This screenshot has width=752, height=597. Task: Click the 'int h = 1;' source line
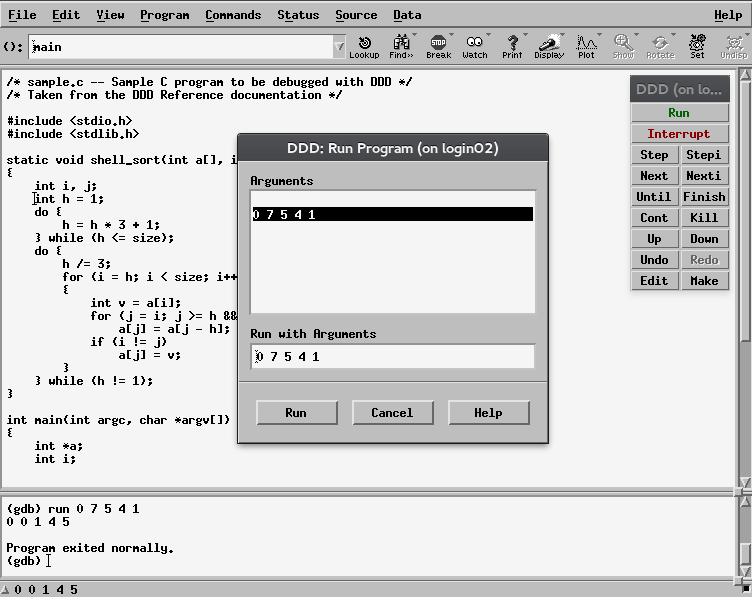(x=69, y=199)
